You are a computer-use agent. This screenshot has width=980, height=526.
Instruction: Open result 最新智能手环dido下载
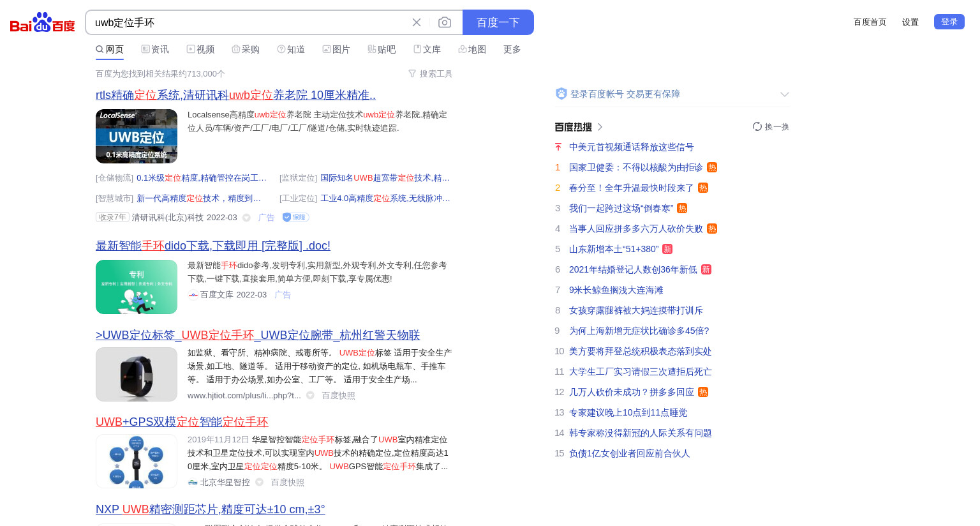213,246
